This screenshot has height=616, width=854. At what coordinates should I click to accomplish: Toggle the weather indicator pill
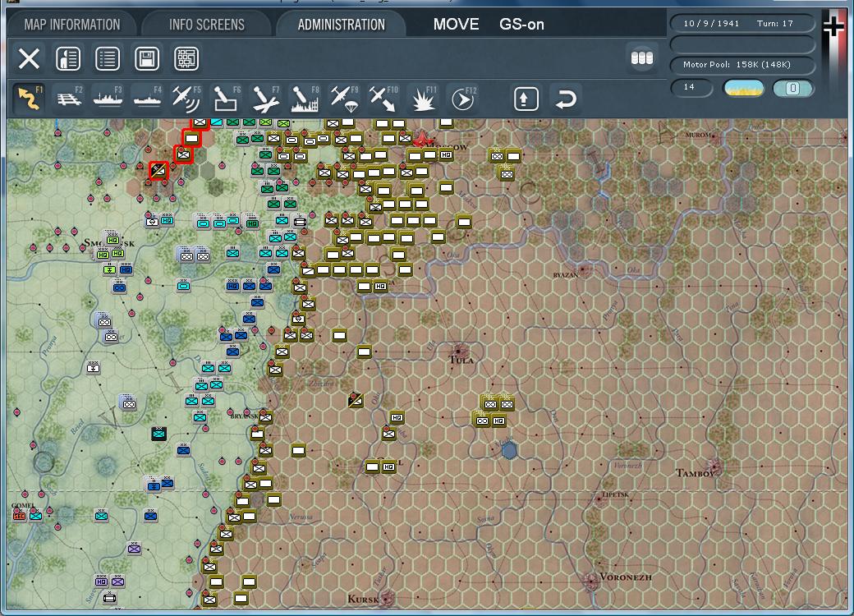click(x=743, y=88)
